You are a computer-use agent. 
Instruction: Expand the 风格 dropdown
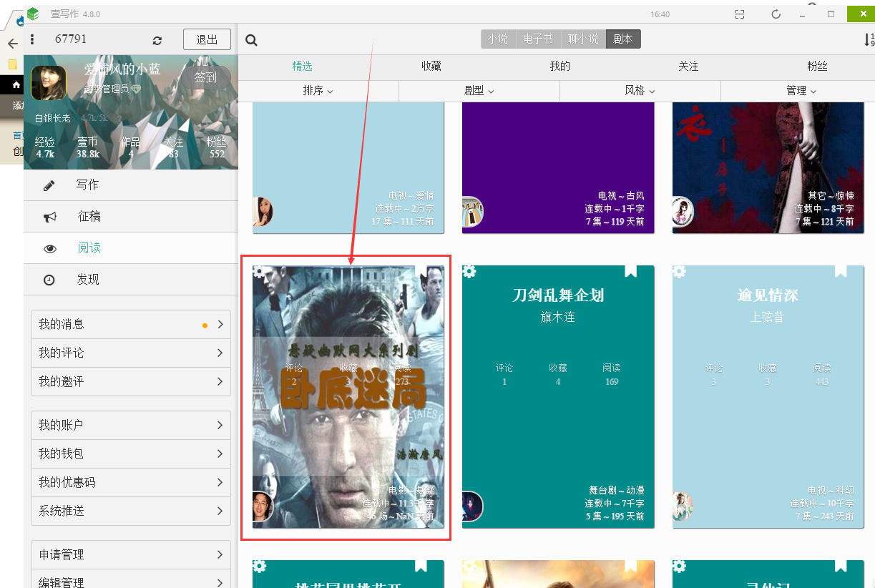(x=640, y=91)
